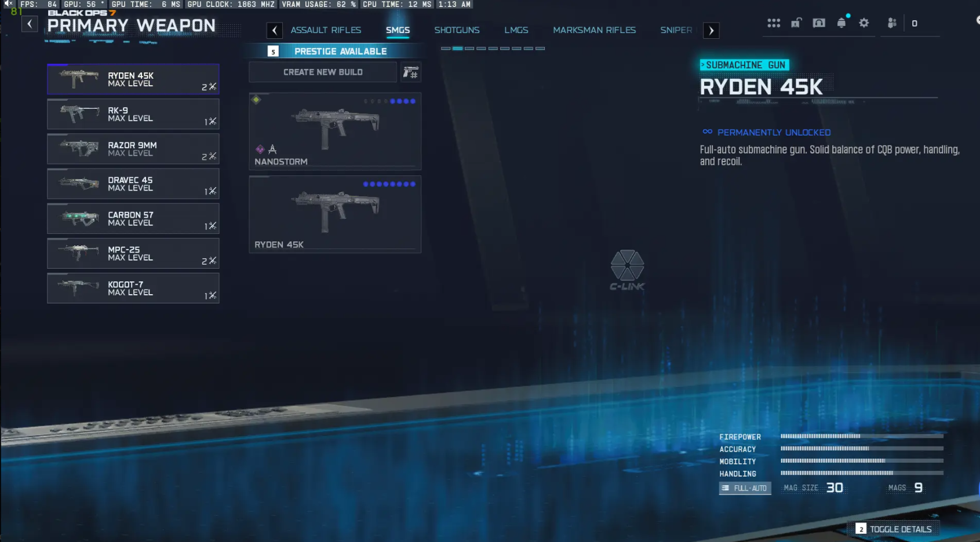The height and width of the screenshot is (542, 980).
Task: Open the grid menu icon top right
Action: tap(774, 23)
